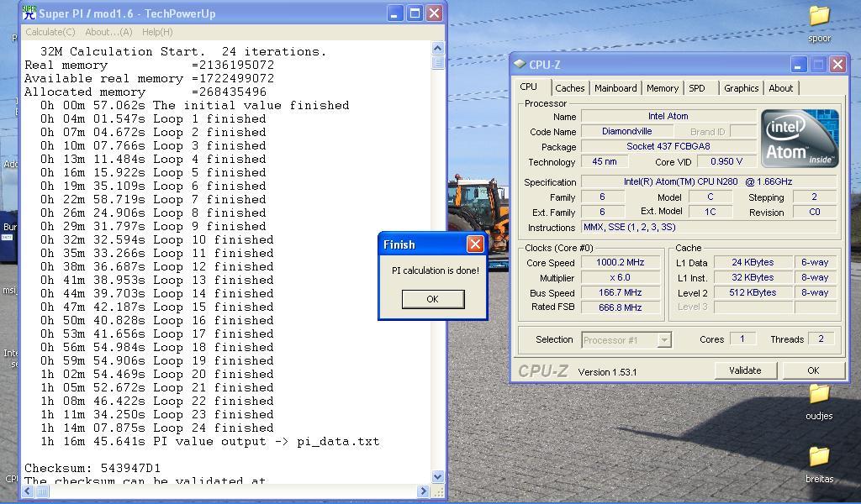Click the Core Speed value 1000.2 MHz
This screenshot has width=861, height=504.
pos(621,262)
